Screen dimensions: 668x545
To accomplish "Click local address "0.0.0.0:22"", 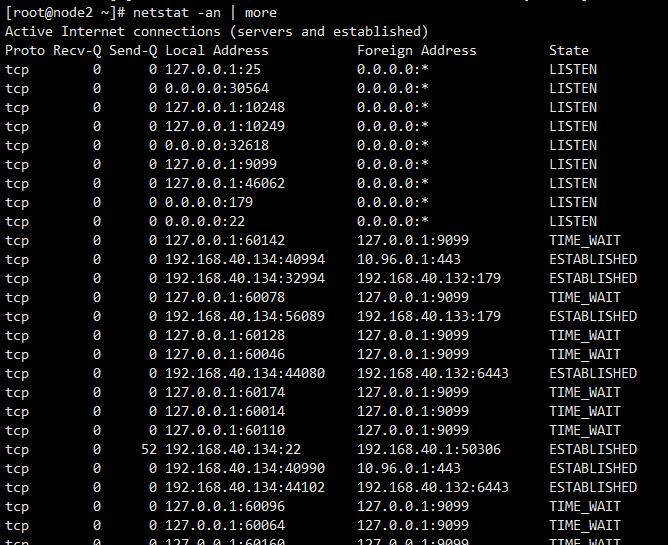I will pyautogui.click(x=205, y=222).
